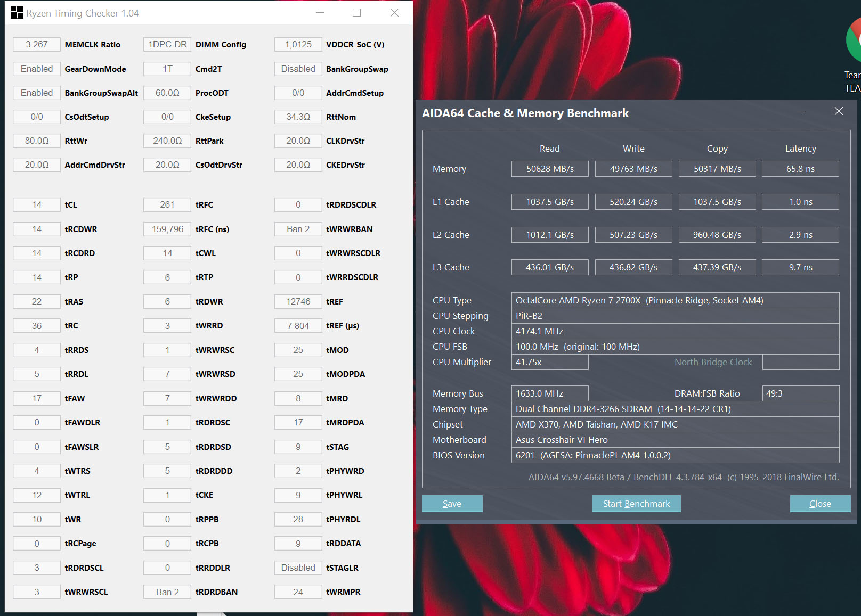The image size is (861, 616).
Task: Select the ProcODT 60.0Ω field
Action: pos(167,93)
